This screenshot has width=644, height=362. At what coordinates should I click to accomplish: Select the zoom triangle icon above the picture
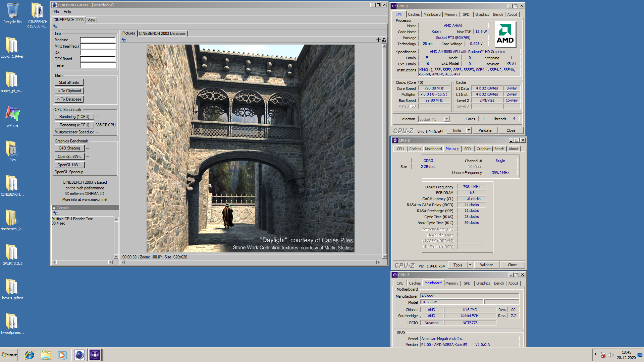tap(384, 40)
